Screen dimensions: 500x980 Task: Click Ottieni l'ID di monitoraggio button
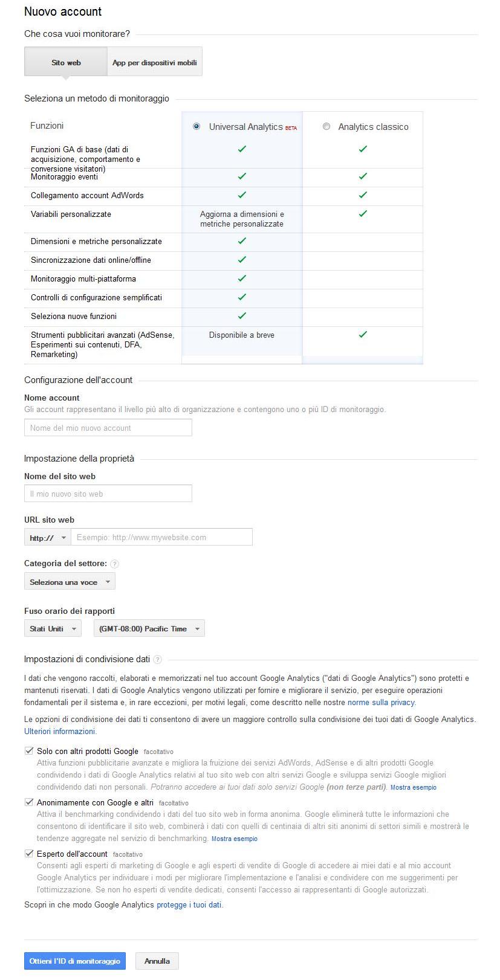click(75, 961)
